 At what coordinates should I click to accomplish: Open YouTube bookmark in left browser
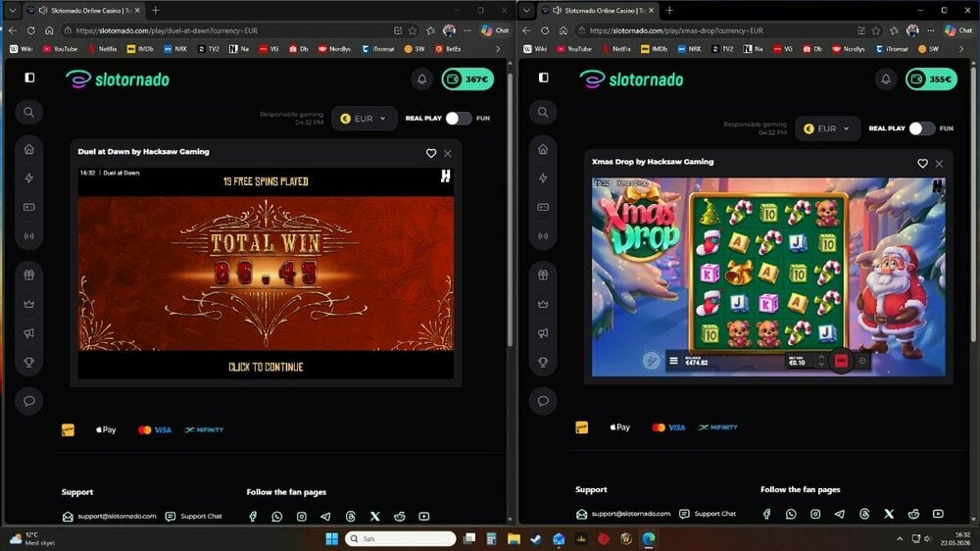(60, 49)
